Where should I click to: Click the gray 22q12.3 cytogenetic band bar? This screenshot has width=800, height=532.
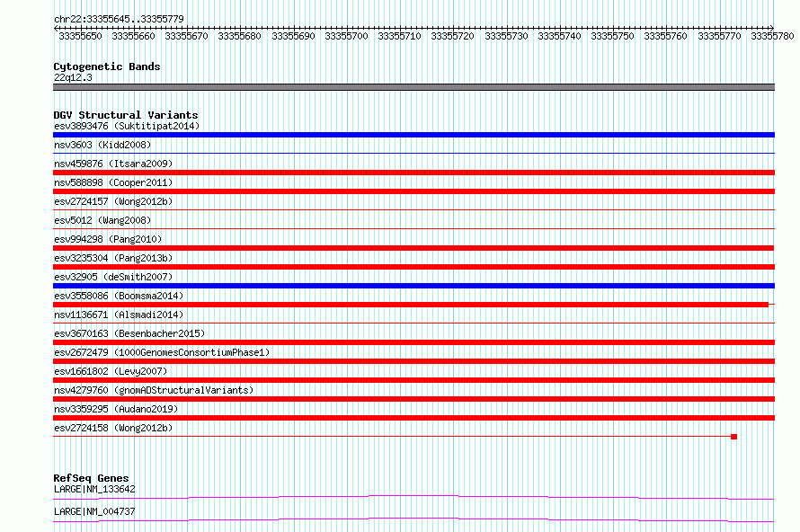tap(413, 87)
